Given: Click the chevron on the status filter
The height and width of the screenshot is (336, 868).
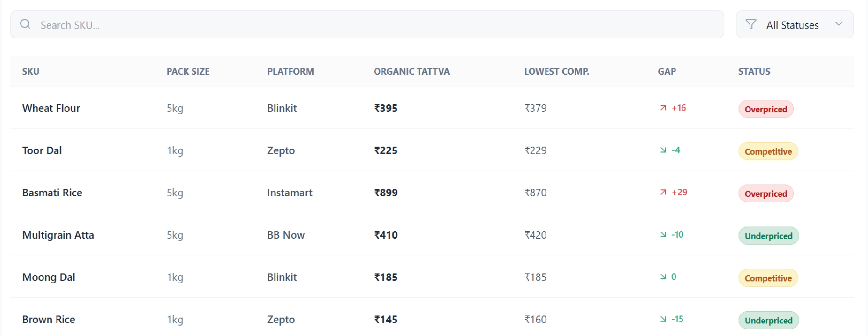Looking at the screenshot, I should 839,24.
